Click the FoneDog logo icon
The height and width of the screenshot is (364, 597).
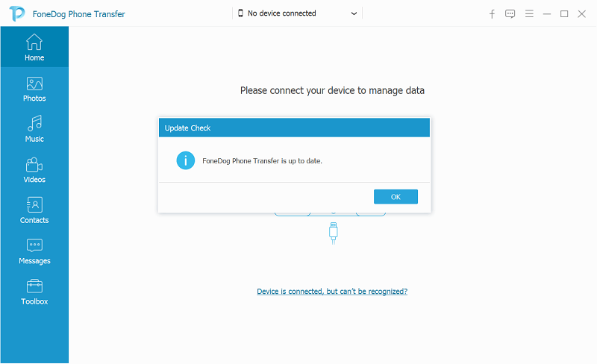(x=17, y=13)
